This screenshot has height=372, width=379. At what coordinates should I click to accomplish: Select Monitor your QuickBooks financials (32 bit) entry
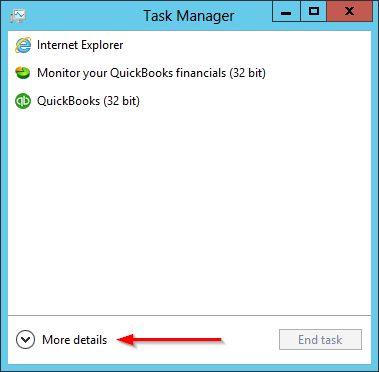151,73
